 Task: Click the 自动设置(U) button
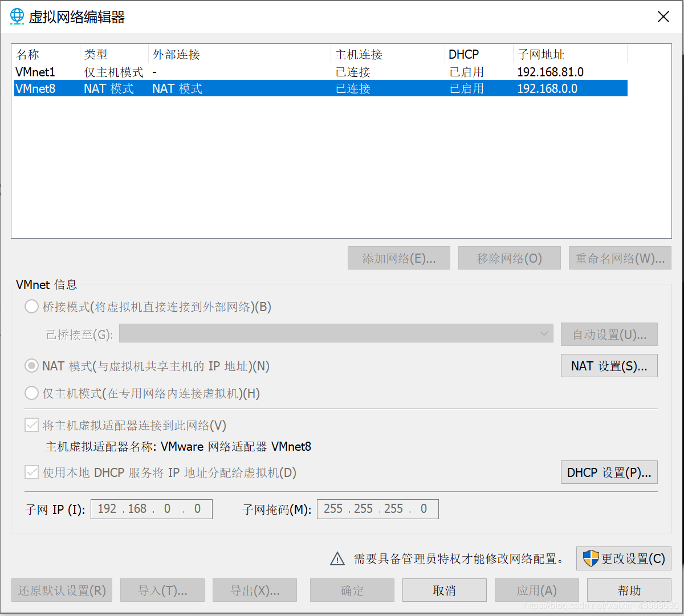click(x=609, y=334)
